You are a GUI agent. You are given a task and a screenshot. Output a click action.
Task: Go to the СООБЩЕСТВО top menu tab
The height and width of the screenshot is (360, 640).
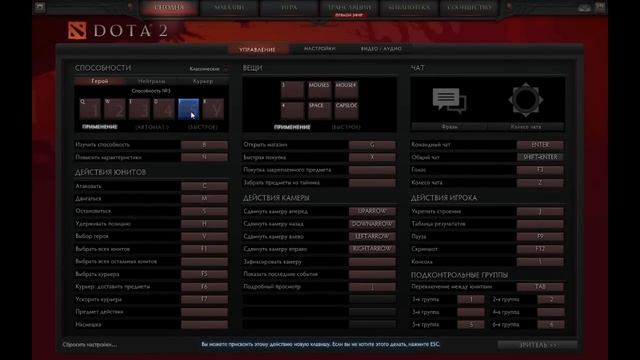coord(469,7)
